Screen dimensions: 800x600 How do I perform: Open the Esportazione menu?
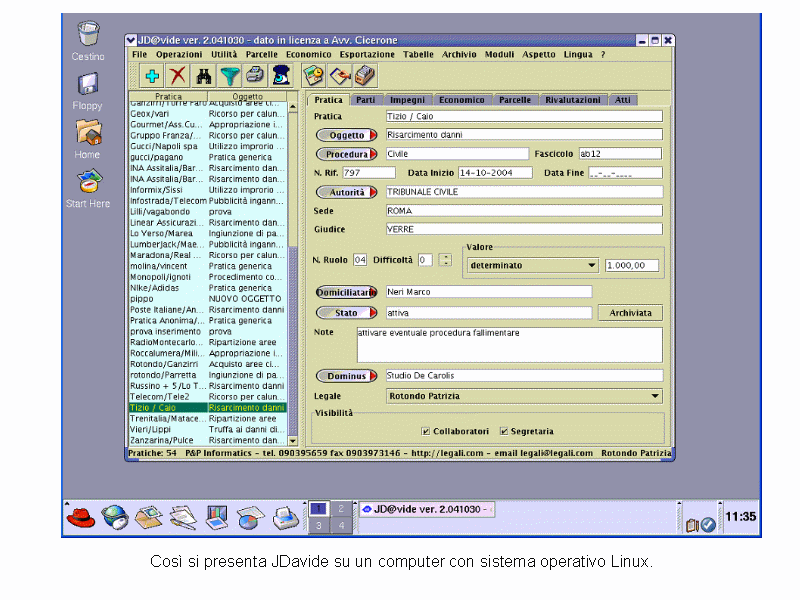point(367,55)
